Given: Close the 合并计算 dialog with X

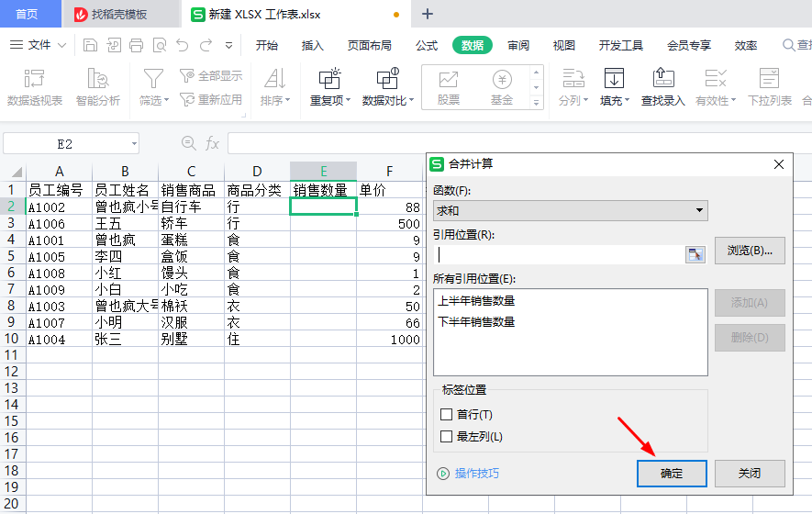Looking at the screenshot, I should click(x=779, y=164).
